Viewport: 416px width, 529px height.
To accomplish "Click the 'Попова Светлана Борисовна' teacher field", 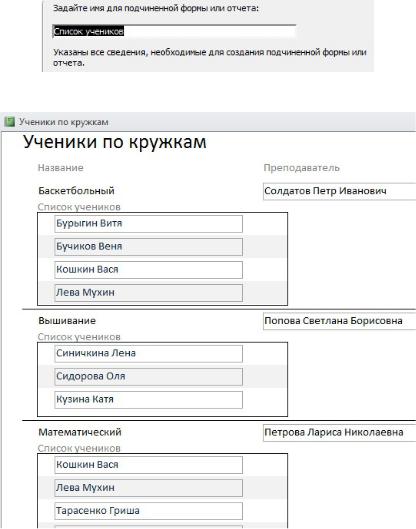I will pyautogui.click(x=339, y=321).
